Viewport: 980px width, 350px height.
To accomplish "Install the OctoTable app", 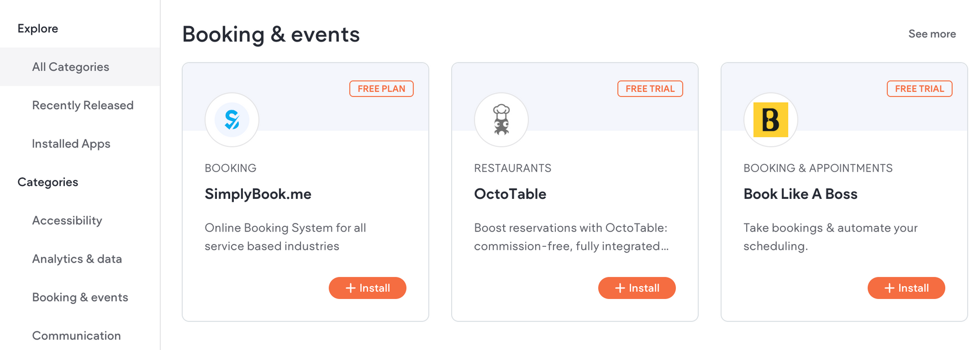I will click(637, 288).
